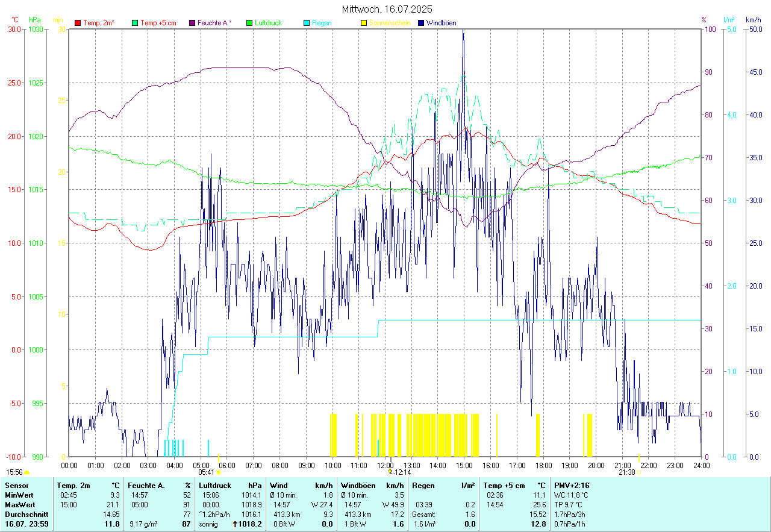Click the Sensor header in the data table
Screen dimensions: 771x532
pyautogui.click(x=16, y=485)
